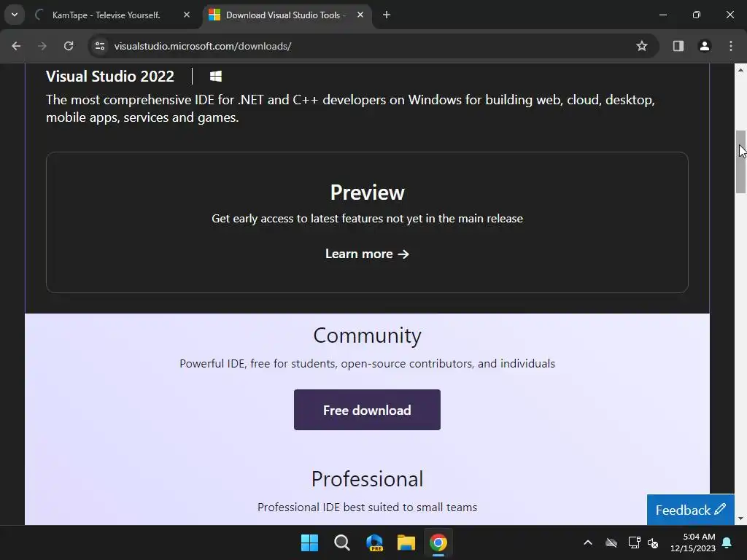Open the Feedback button
Screen dimensions: 747x560
pos(690,510)
